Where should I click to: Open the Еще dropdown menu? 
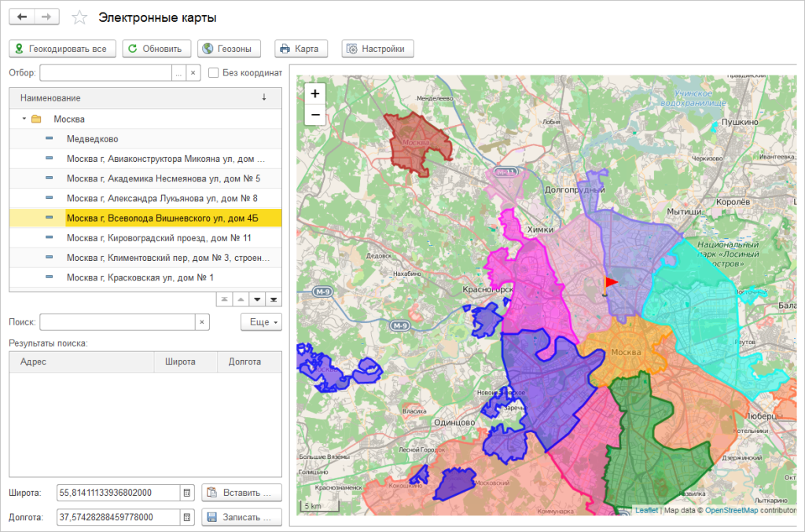pos(260,322)
